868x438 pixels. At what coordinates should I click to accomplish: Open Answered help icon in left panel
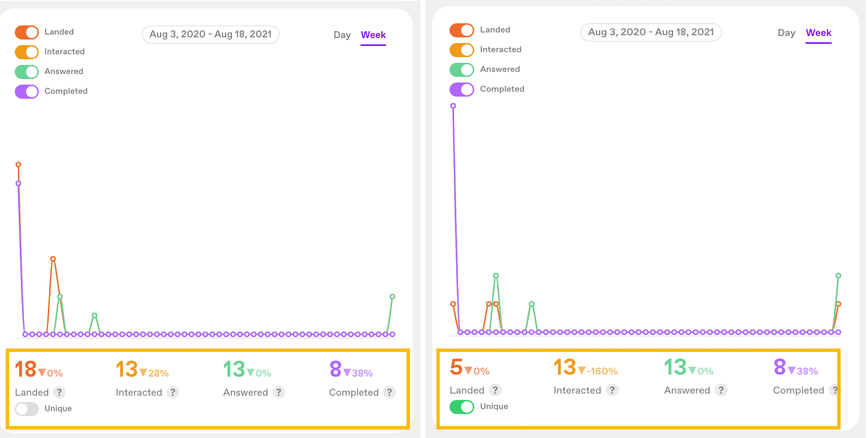point(279,392)
